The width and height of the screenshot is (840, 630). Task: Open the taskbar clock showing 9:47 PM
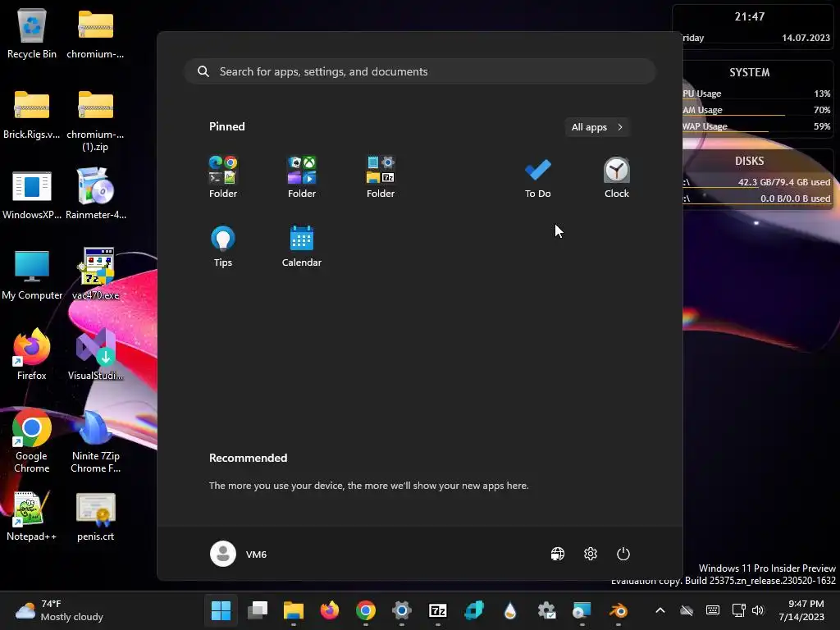(x=801, y=610)
